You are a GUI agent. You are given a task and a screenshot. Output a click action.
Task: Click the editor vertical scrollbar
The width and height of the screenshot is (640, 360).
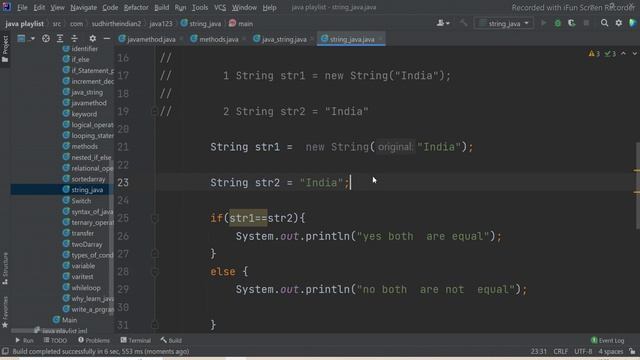point(638,186)
